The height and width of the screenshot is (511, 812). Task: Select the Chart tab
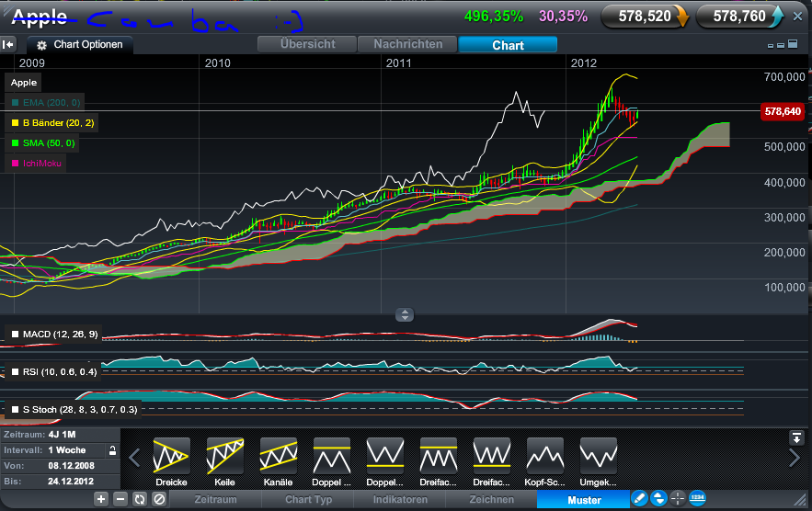coord(508,44)
